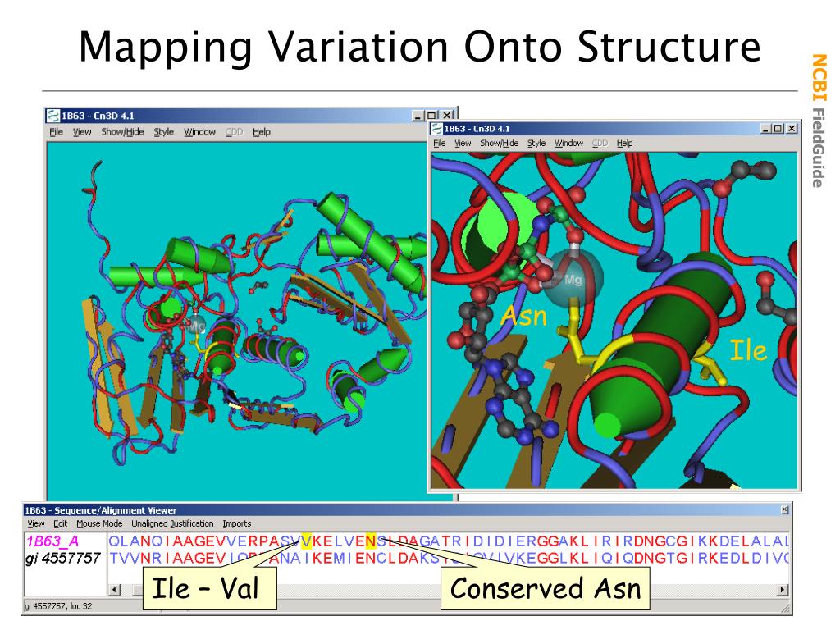
Task: Select the 1B63_A sequence row label
Action: (x=52, y=541)
